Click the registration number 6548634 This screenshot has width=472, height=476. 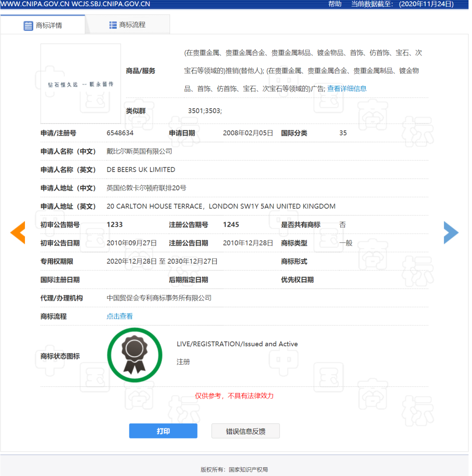click(120, 133)
